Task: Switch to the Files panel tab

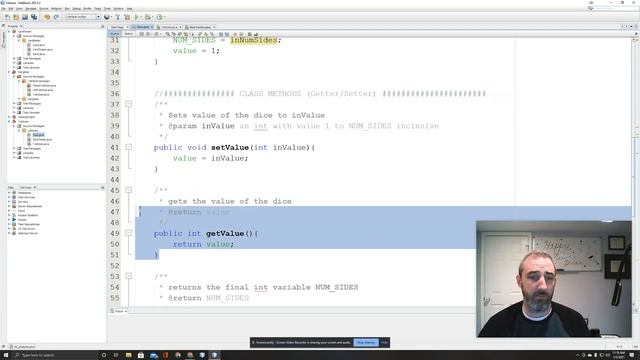Action: pos(11,187)
